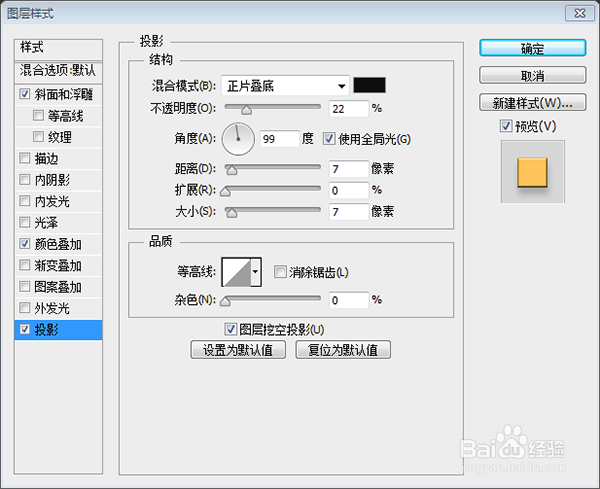The height and width of the screenshot is (489, 600).
Task: Enable the 内发光 checkbox
Action: click(24, 201)
